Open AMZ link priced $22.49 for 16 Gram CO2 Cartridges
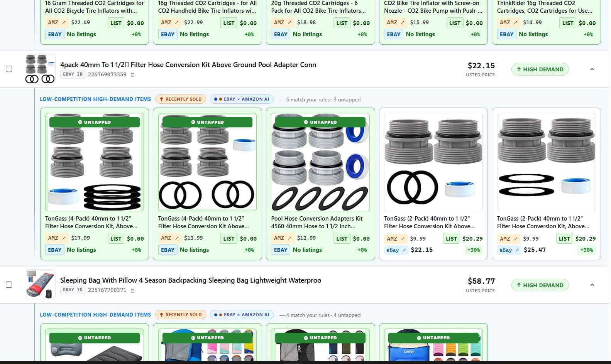 point(57,23)
